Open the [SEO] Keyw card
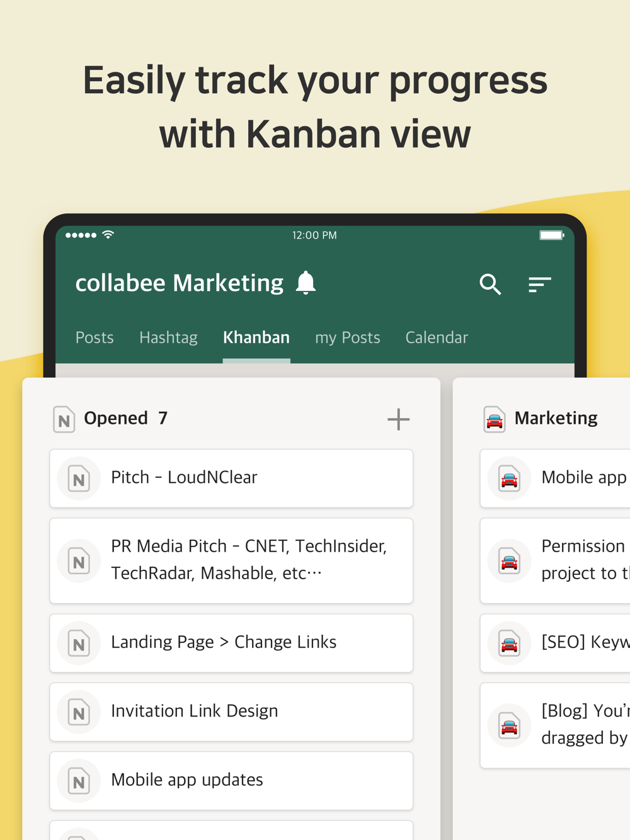This screenshot has width=630, height=840. click(x=555, y=644)
